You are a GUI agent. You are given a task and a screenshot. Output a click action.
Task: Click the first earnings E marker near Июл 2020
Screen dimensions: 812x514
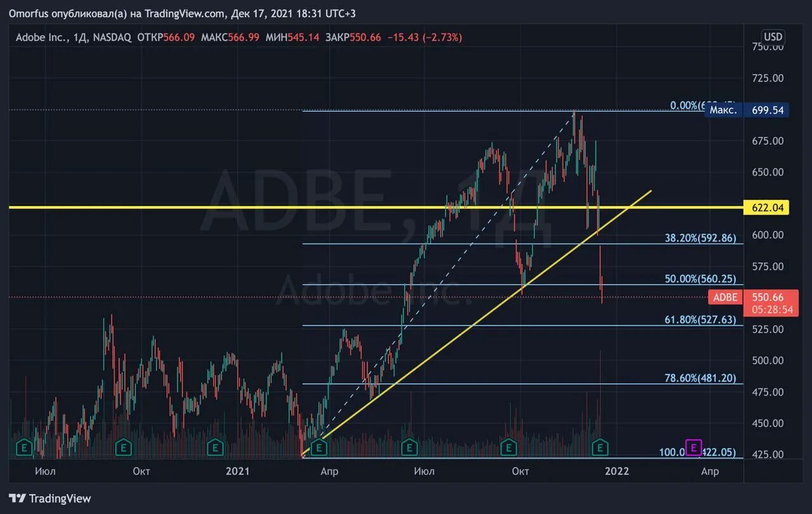coord(24,447)
